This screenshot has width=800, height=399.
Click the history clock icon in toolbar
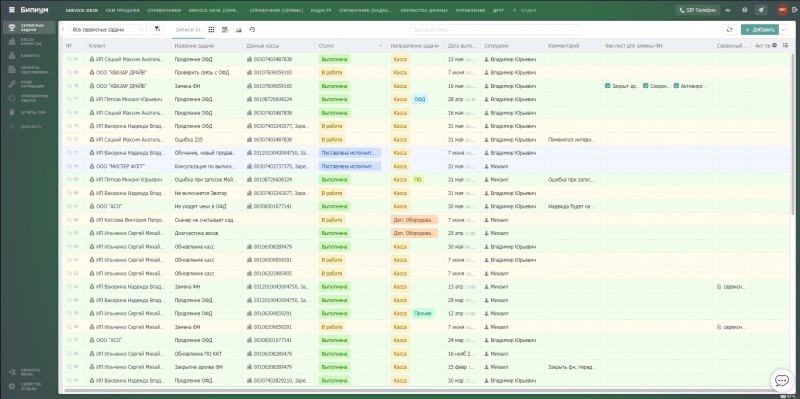point(252,30)
